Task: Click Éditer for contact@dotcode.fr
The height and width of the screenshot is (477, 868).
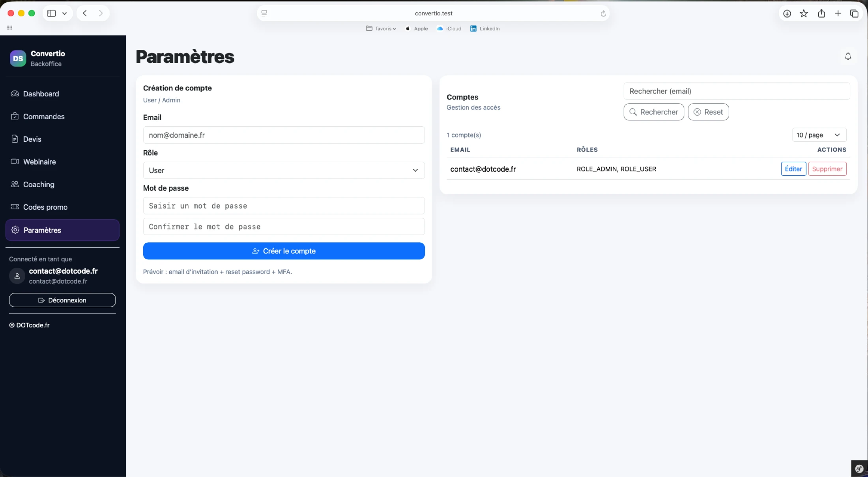Action: click(793, 169)
